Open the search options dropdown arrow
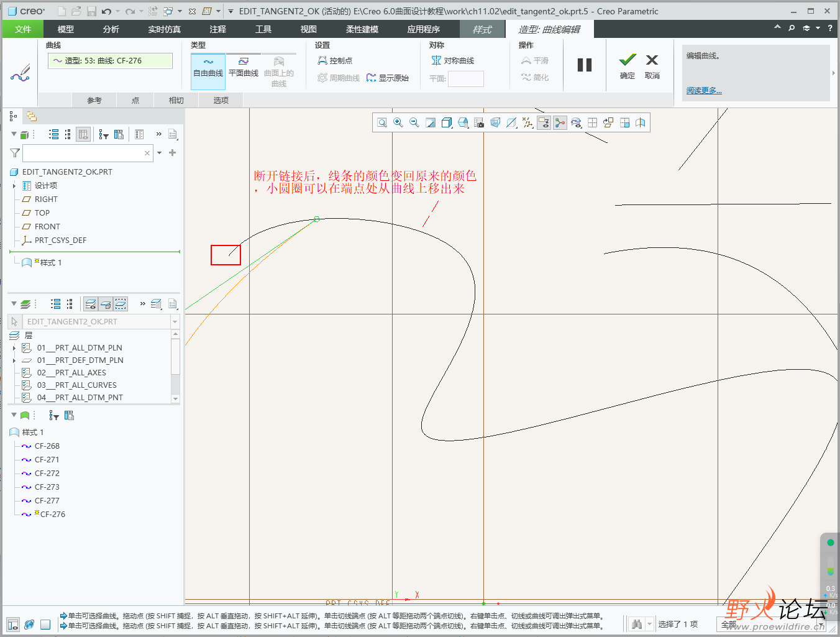Viewport: 840px width, 637px height. pyautogui.click(x=160, y=153)
